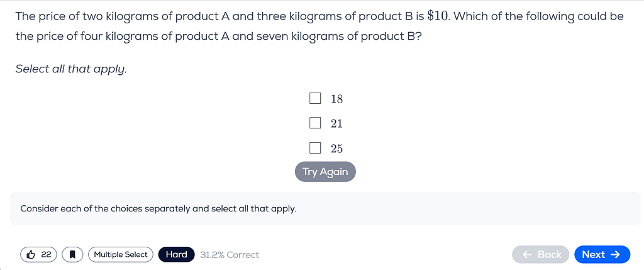Click the number 18 answer label

pos(337,99)
